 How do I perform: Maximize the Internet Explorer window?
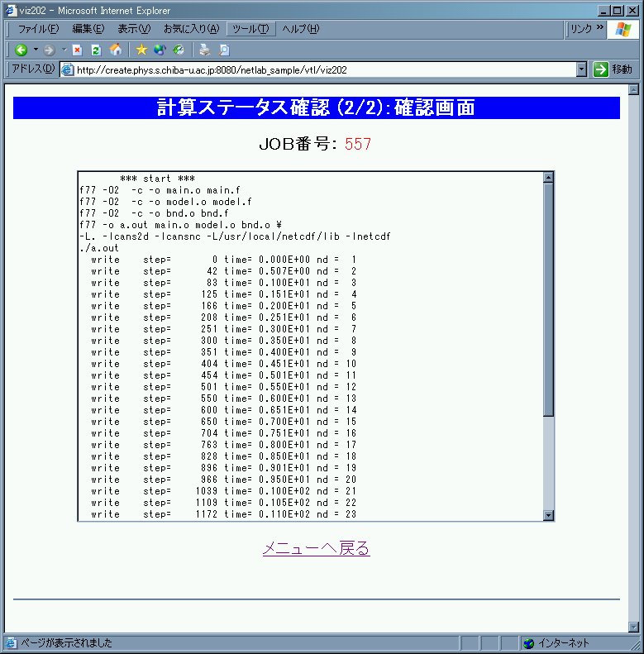(x=618, y=11)
